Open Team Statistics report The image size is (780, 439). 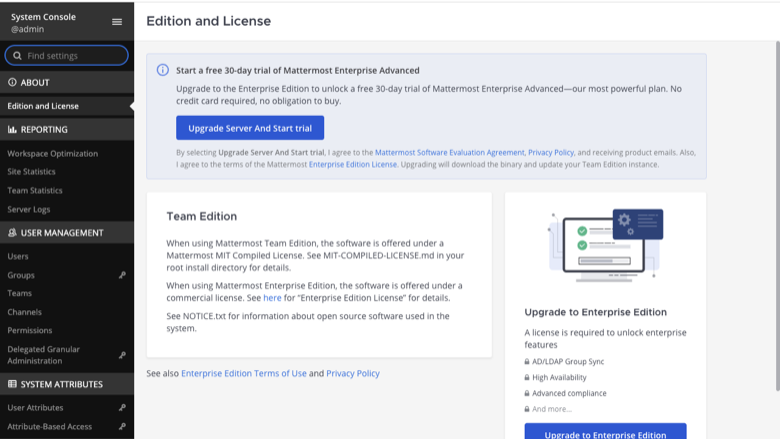[x=35, y=190]
